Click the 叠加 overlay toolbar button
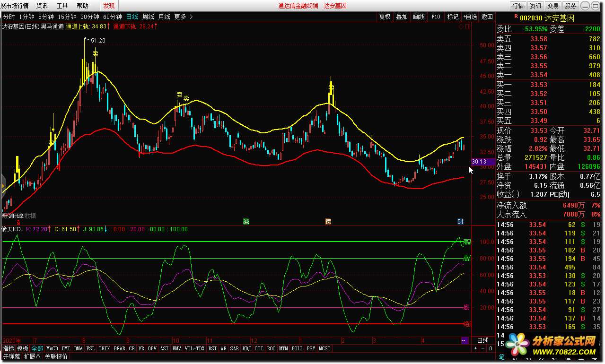605x364 pixels. coord(402,17)
